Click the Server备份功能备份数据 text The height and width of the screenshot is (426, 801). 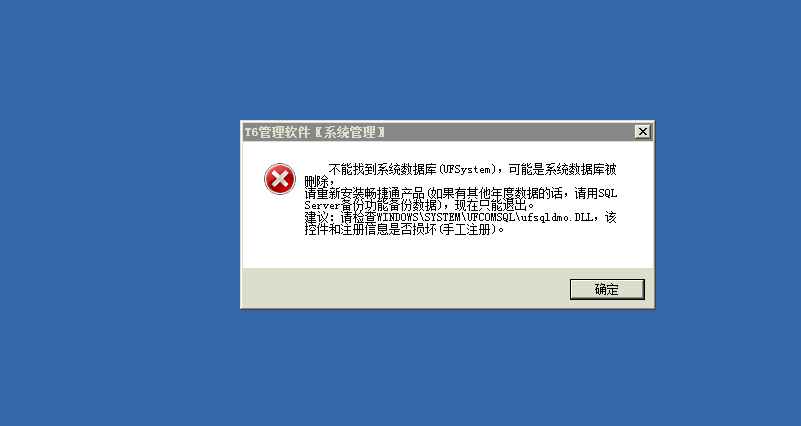[370, 205]
